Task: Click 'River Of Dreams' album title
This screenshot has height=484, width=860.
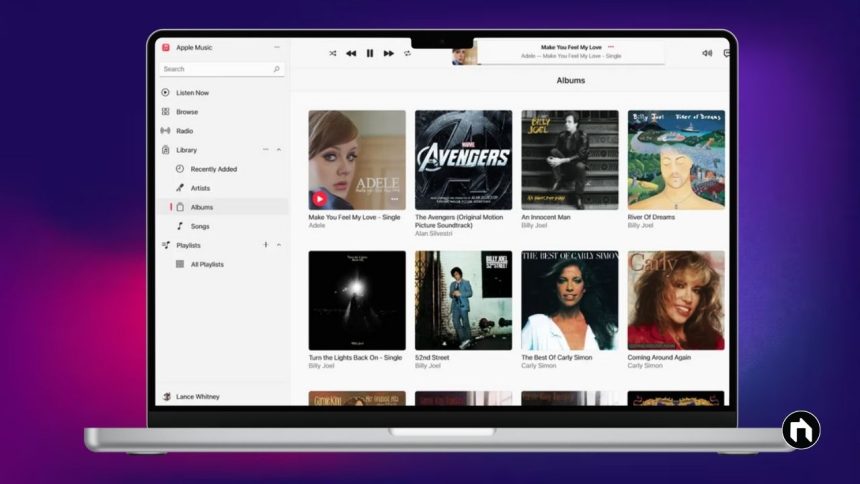Action: tap(651, 217)
